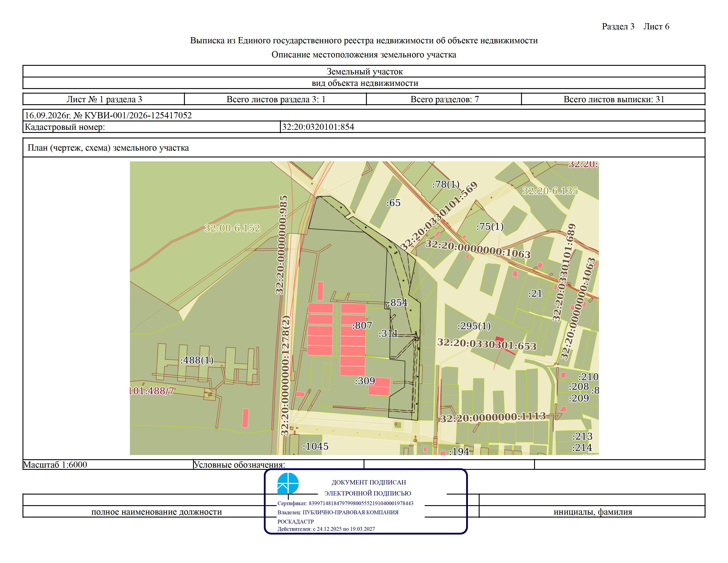Click zone label 32:20-6.135

tap(550, 191)
